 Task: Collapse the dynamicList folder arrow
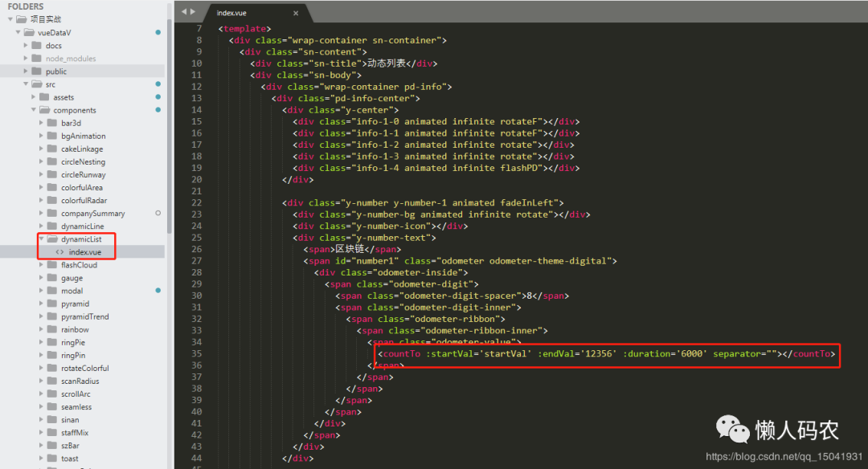(41, 239)
